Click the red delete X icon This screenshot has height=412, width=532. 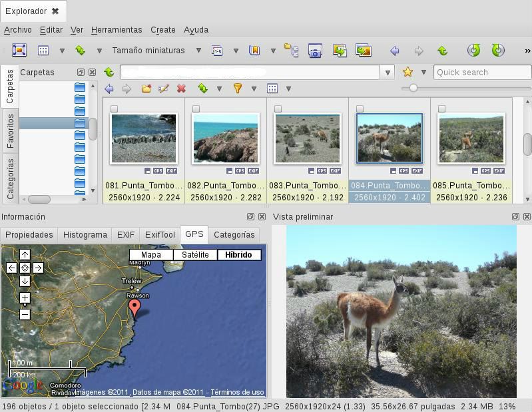point(181,89)
